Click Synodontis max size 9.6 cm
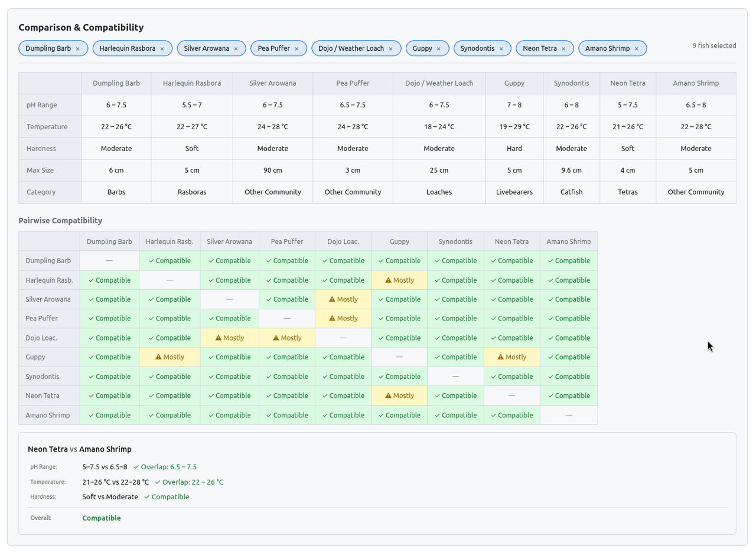The height and width of the screenshot is (556, 756). pos(572,171)
